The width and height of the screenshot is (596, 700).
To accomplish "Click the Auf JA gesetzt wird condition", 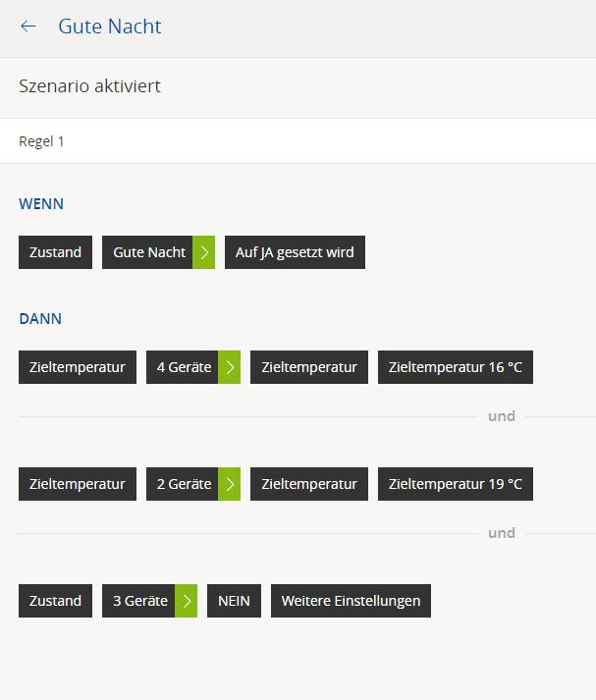I will click(x=295, y=252).
